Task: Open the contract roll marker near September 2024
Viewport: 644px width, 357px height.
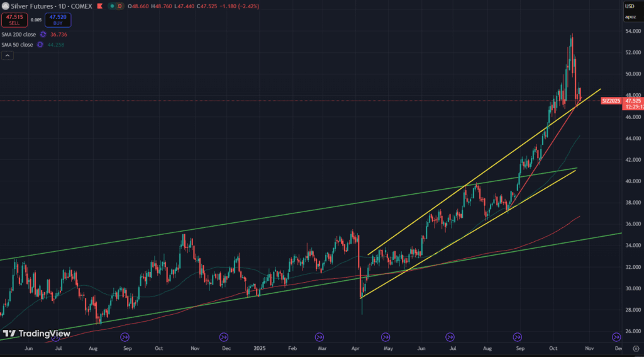Action: tap(125, 337)
